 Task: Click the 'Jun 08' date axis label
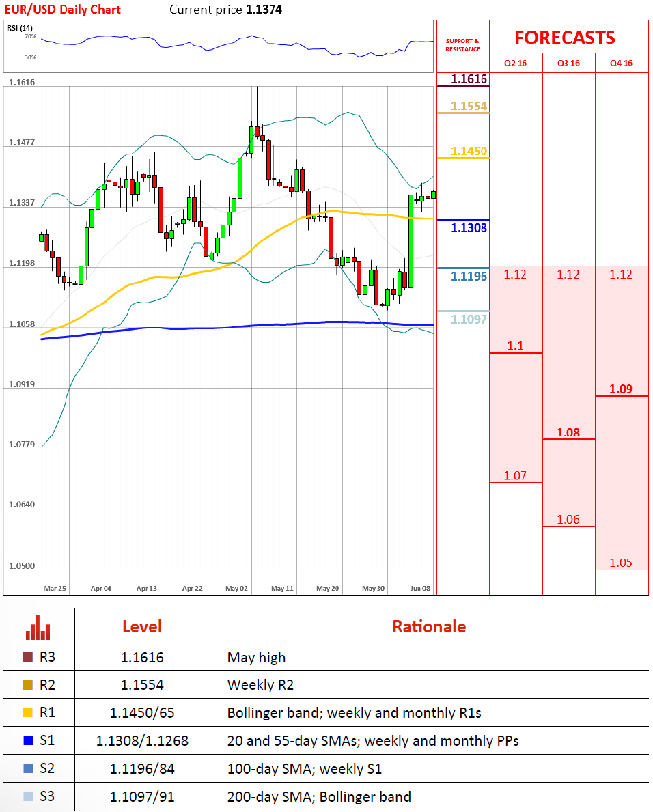click(420, 588)
